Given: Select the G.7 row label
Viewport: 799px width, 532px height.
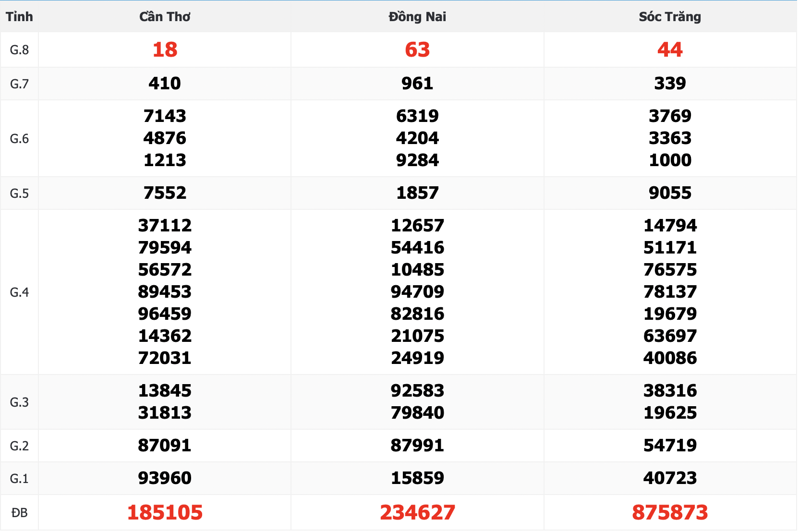Looking at the screenshot, I should pyautogui.click(x=19, y=84).
